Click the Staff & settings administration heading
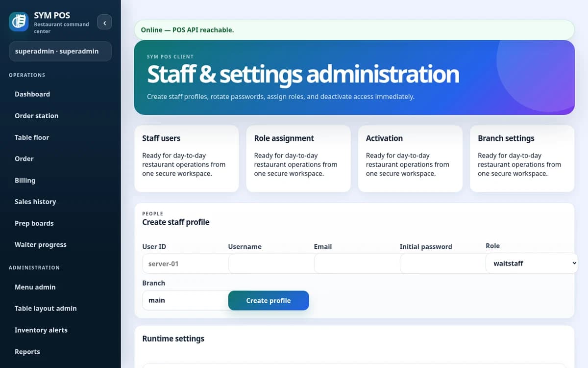The image size is (588, 368). pos(303,75)
